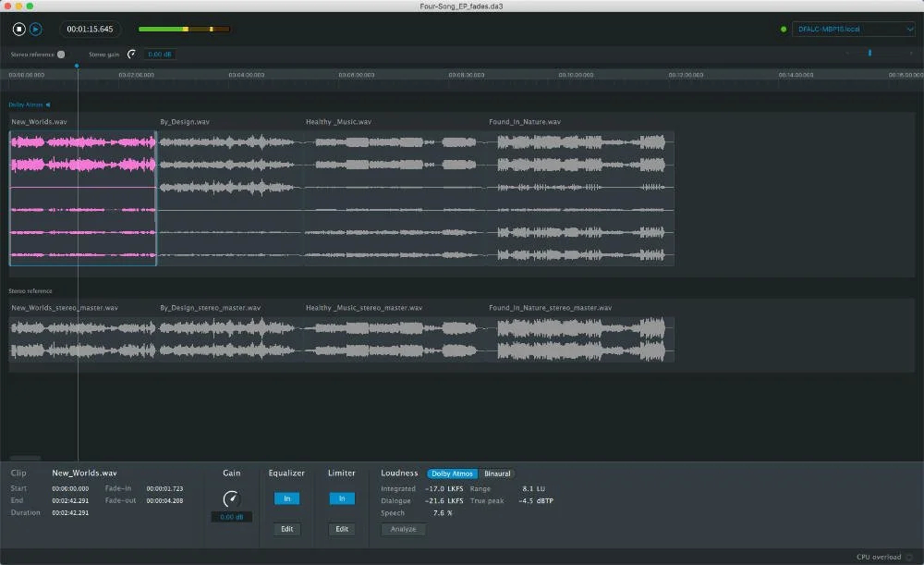Adjust the Stereo gain knob

tap(131, 55)
